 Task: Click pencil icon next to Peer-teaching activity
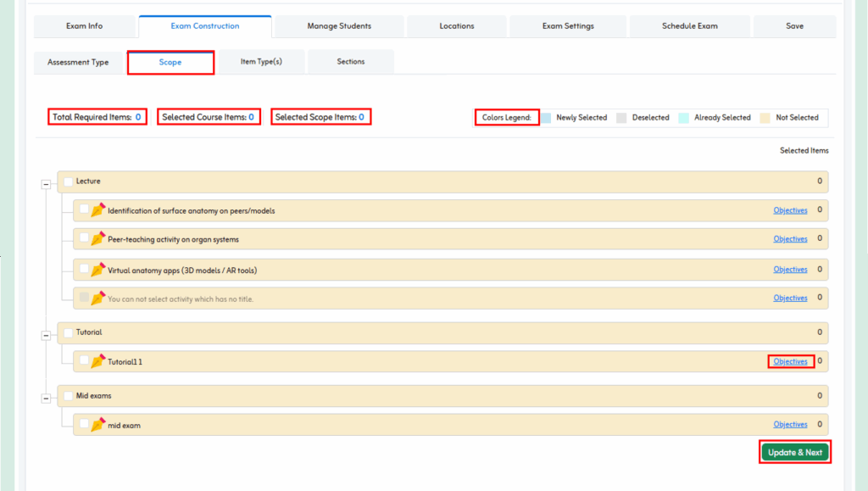[x=97, y=239]
